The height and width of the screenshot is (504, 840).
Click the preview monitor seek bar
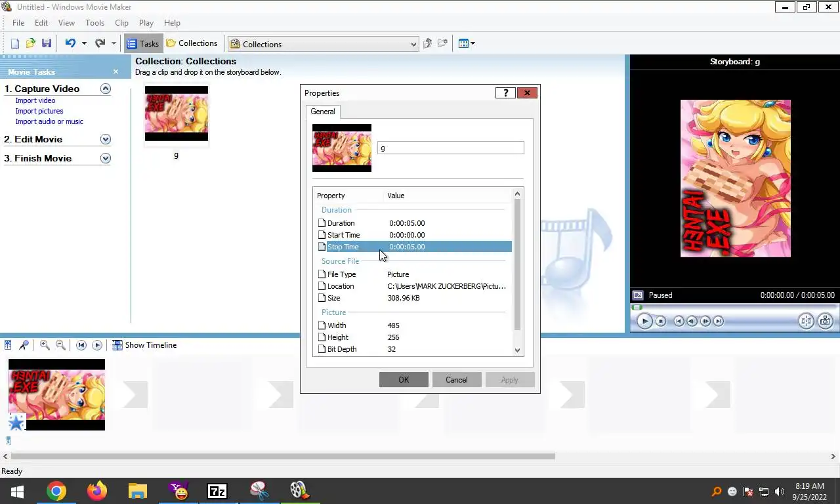click(x=734, y=307)
